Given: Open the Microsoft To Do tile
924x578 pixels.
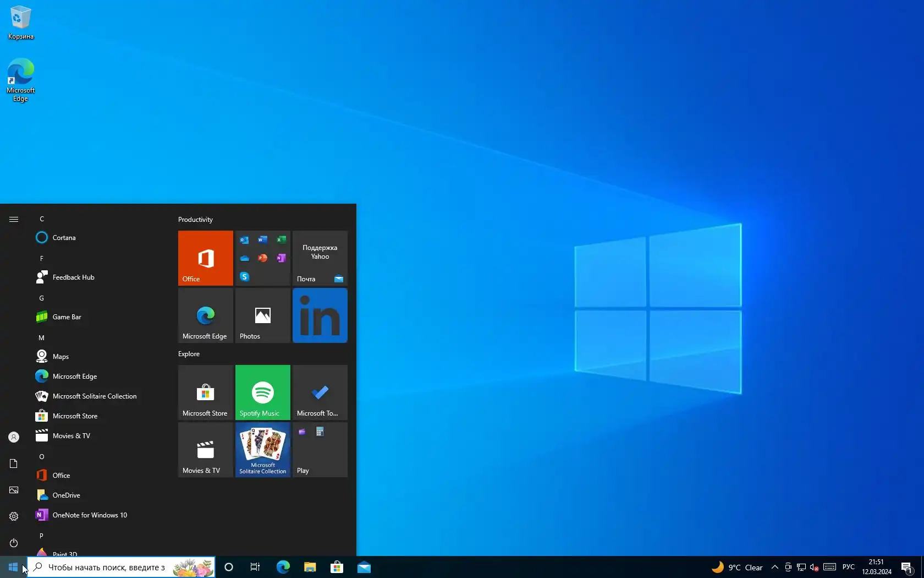Looking at the screenshot, I should coord(320,392).
